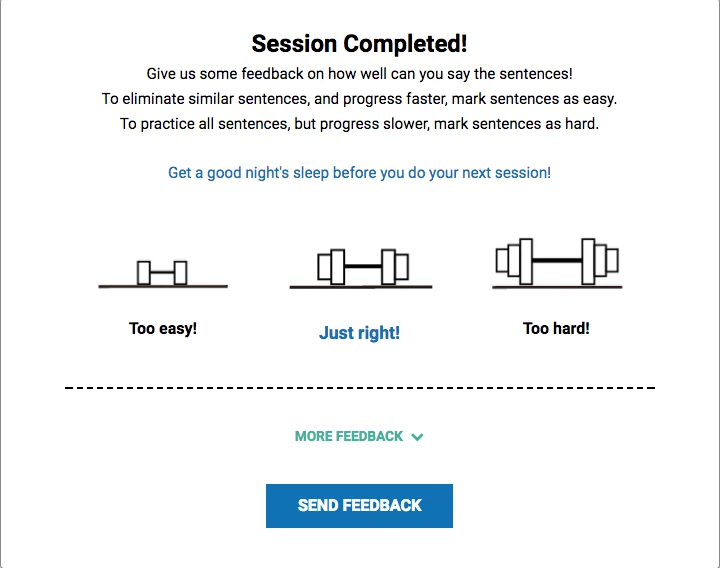Choose the "Too easy!" label
Image resolution: width=720 pixels, height=568 pixels.
[163, 328]
